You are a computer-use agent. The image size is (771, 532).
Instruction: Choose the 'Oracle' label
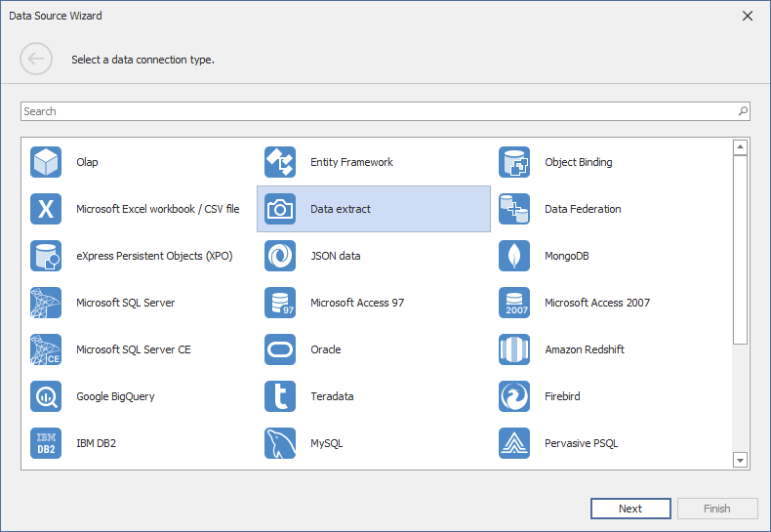(x=326, y=349)
